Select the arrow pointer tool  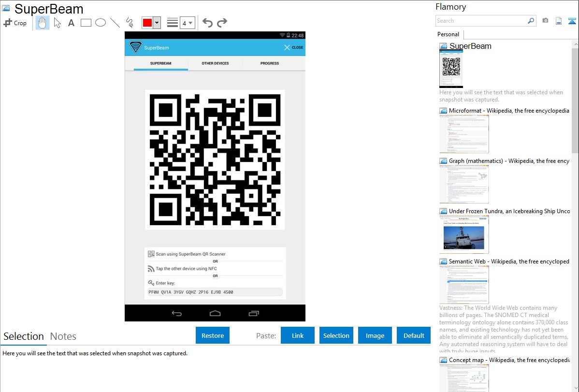(x=57, y=23)
